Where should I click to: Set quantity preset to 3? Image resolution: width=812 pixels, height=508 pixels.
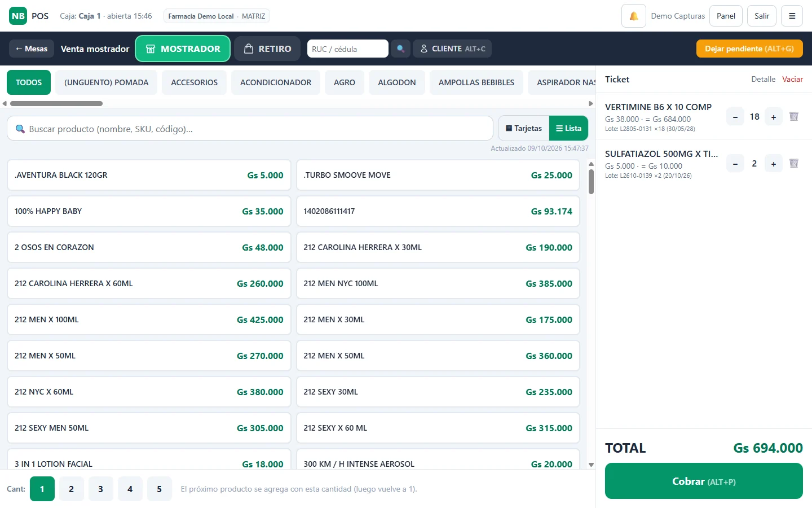click(100, 489)
